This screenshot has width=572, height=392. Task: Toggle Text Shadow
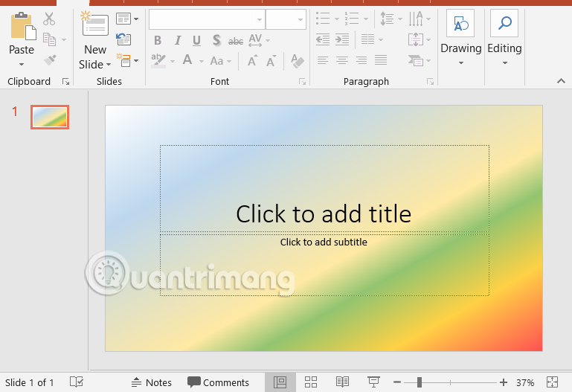pos(216,40)
